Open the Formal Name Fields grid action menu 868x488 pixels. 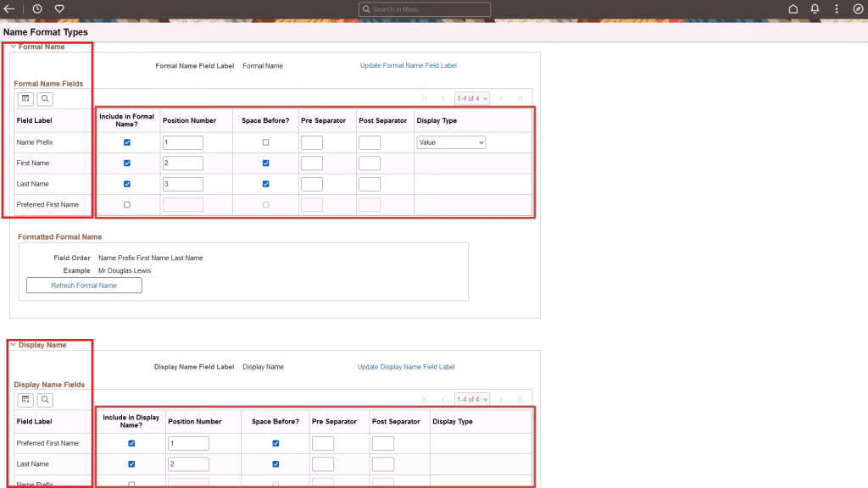(25, 98)
